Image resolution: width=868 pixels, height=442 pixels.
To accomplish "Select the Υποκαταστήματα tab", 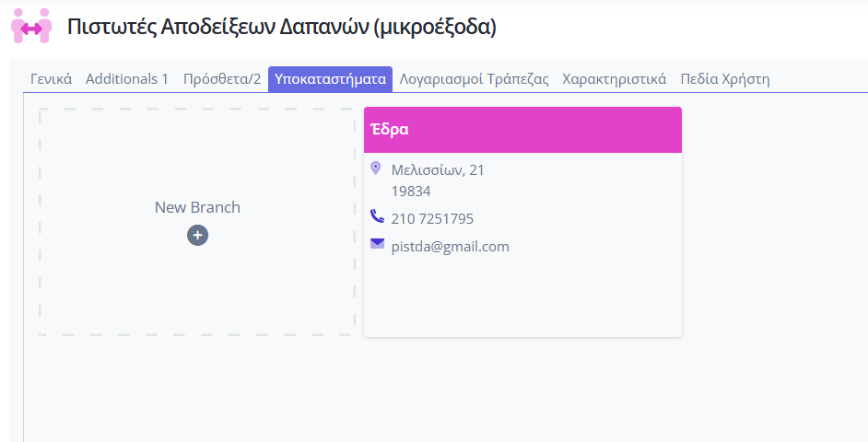I will click(331, 79).
